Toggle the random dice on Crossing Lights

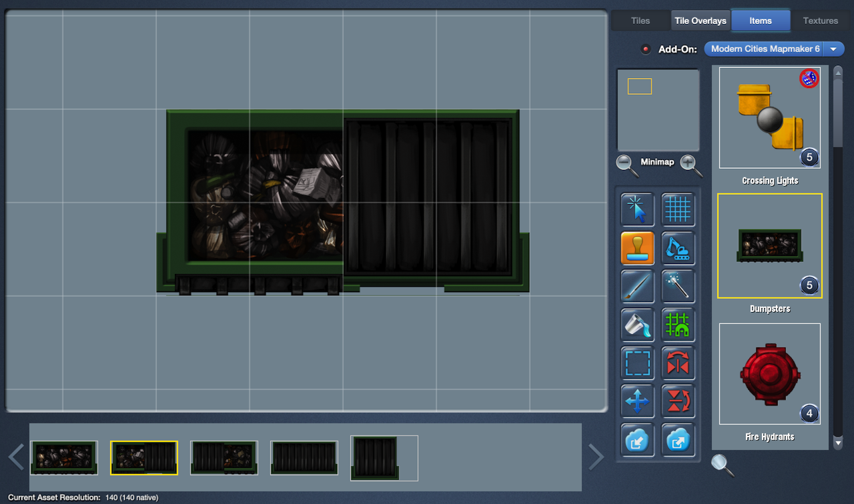point(809,79)
